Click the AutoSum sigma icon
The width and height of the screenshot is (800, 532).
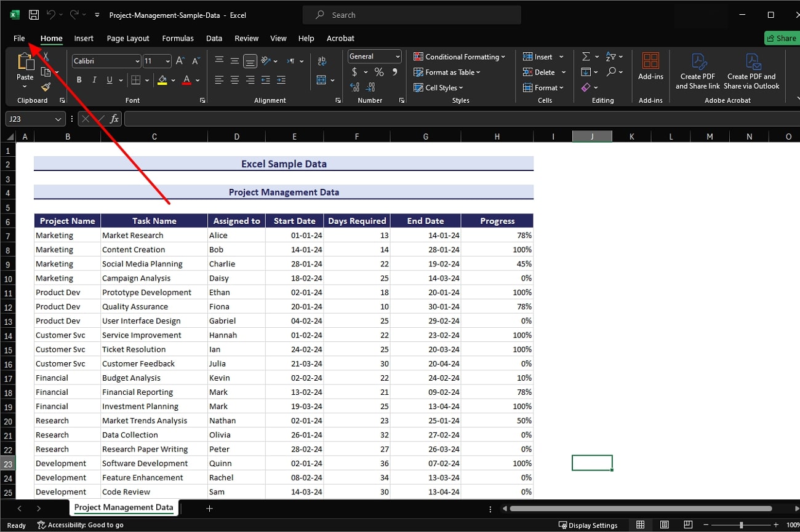pyautogui.click(x=586, y=57)
